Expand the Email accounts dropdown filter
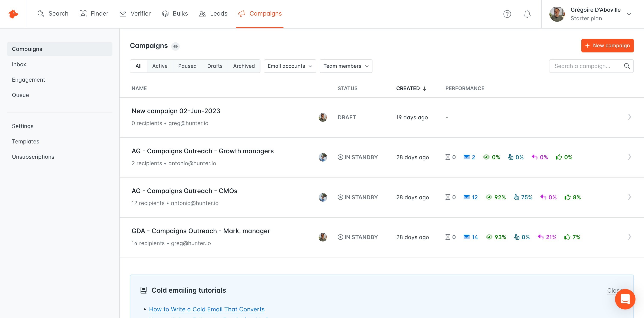Screen dimensions: 644x318 (x=290, y=66)
